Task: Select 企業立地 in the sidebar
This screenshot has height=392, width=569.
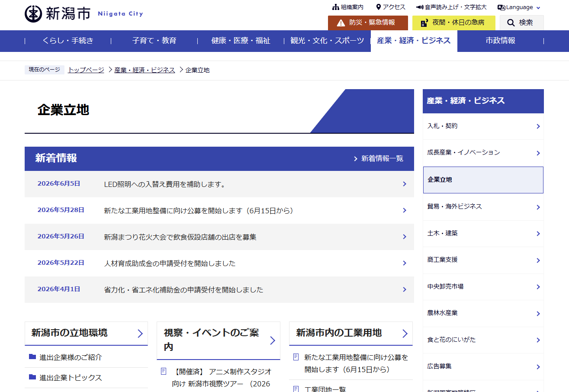Action: pos(483,180)
